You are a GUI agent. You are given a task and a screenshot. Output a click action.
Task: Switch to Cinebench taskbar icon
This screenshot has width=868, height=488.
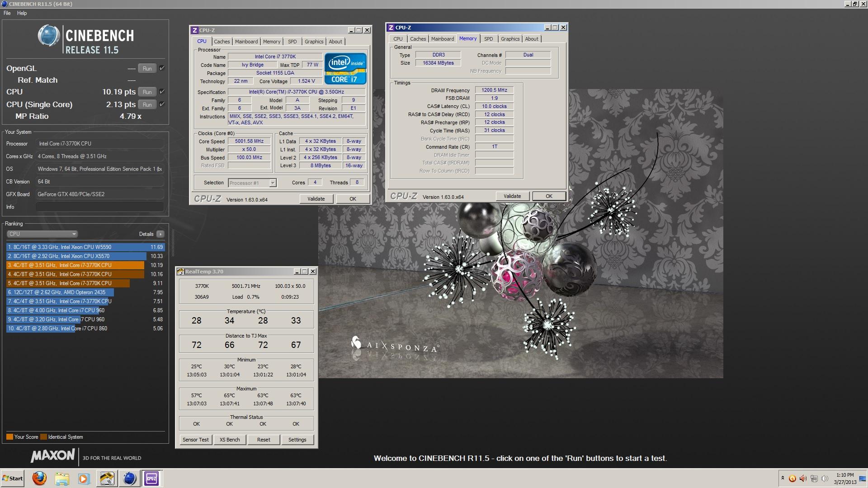tap(129, 478)
